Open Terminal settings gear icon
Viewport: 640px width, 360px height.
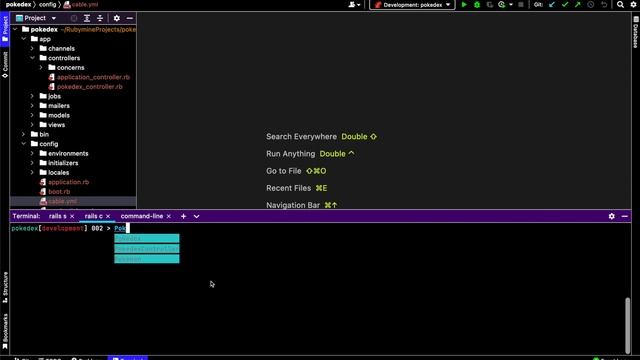coord(611,216)
